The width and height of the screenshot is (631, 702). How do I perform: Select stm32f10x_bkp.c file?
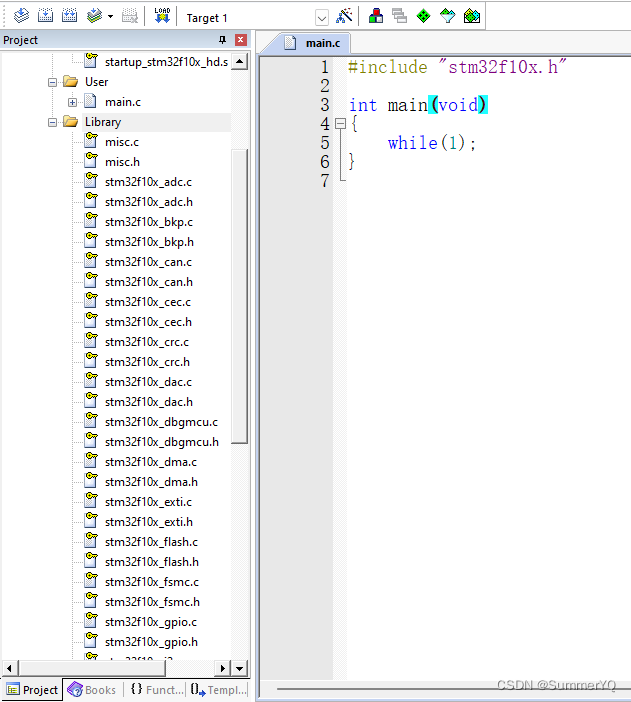point(149,222)
